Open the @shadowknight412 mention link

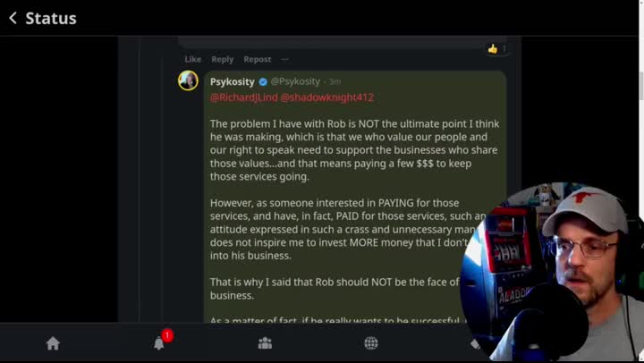[x=327, y=97]
